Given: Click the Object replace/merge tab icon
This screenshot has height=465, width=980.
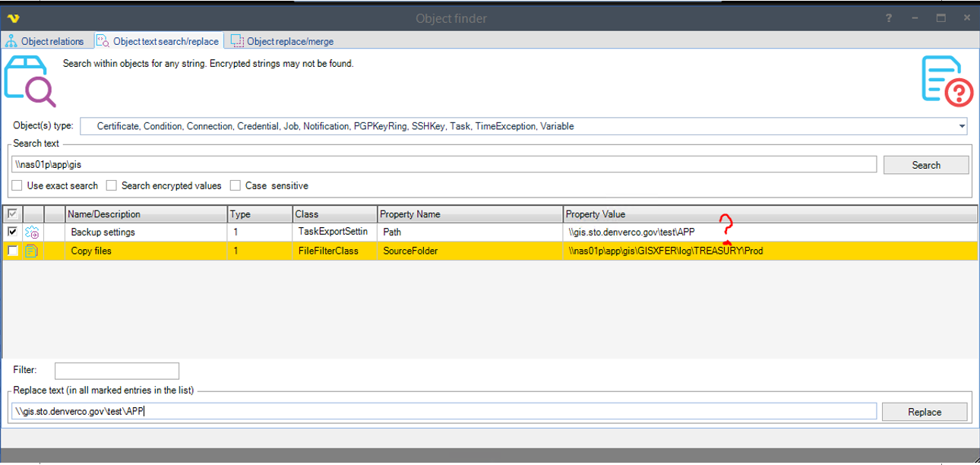Looking at the screenshot, I should [x=237, y=41].
